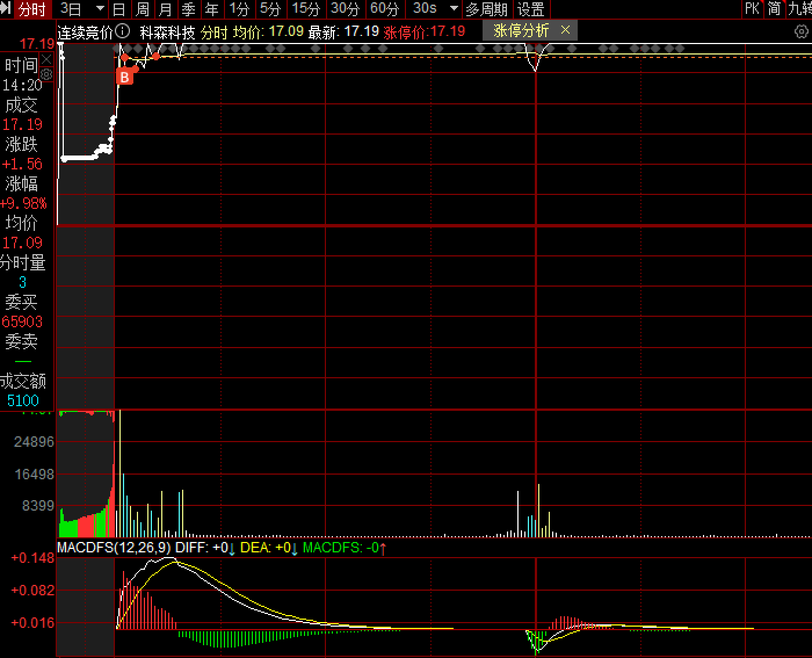Open the 多周期 multi-period view
812x658 pixels.
(x=487, y=9)
